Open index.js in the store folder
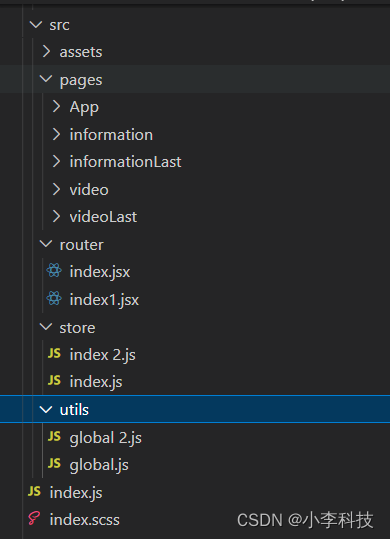 96,382
